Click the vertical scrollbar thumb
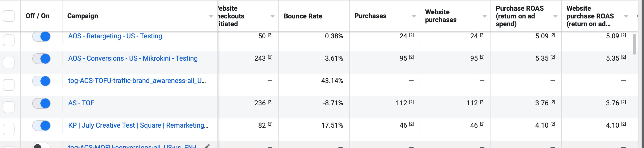The image size is (644, 148). (634, 44)
